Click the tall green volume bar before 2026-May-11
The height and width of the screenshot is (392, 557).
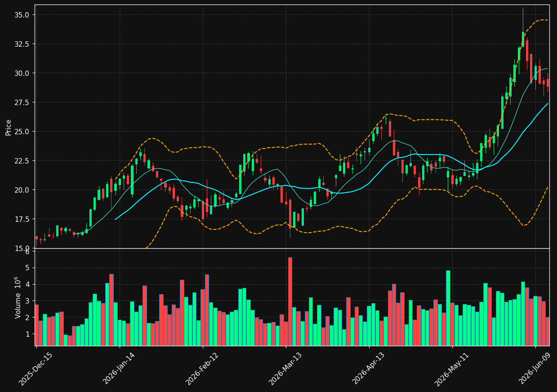coord(448,308)
